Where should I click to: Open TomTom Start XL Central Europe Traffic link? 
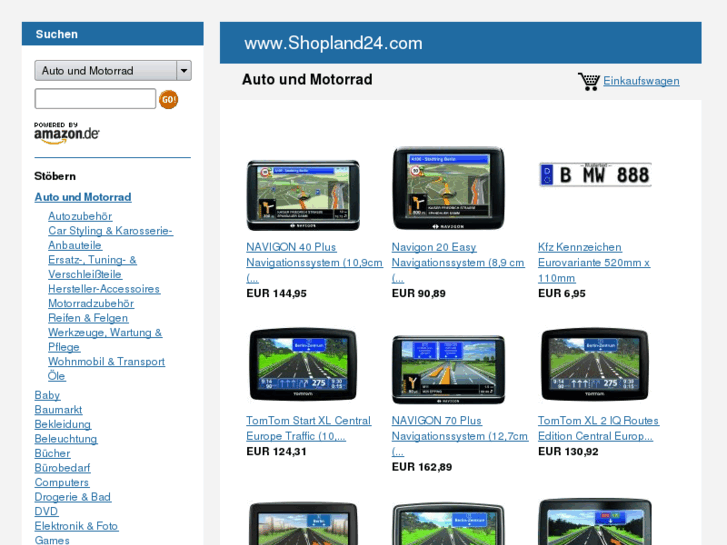tap(308, 428)
